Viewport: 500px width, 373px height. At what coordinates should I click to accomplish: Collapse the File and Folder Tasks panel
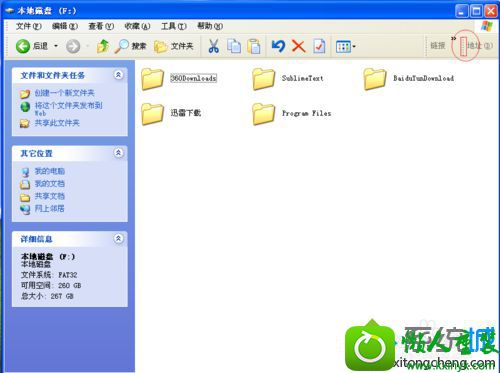(x=118, y=75)
